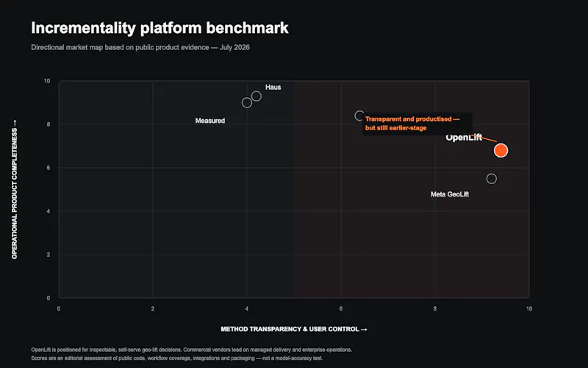Screen dimensions: 588x368
Task: Click the vertical axis tick label 2
Action: pyautogui.click(x=49, y=255)
